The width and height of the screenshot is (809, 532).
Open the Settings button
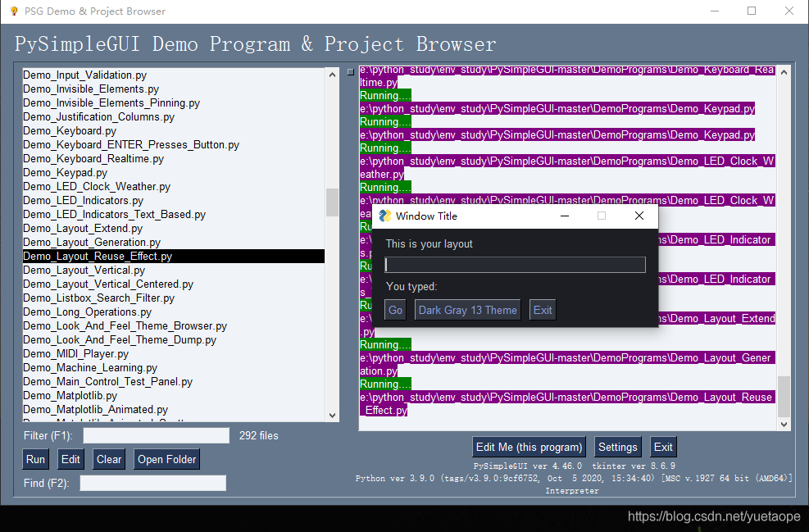click(617, 447)
